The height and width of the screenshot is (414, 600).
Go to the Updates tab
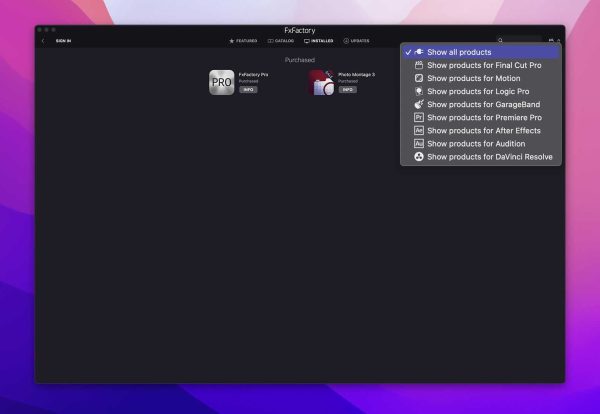click(356, 41)
